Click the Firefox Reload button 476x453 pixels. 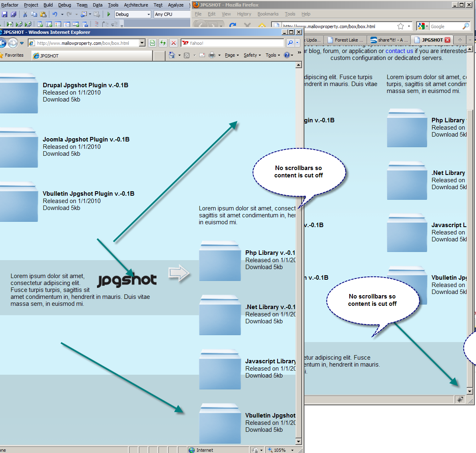(233, 26)
